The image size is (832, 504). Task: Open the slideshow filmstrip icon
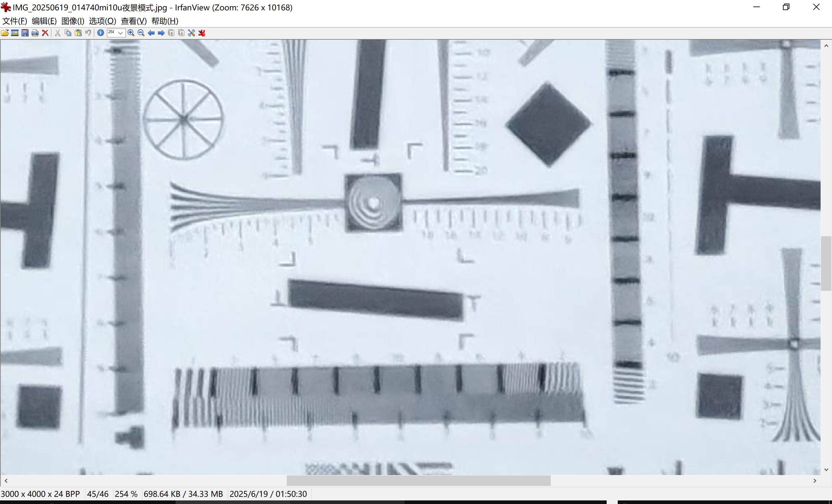(x=15, y=33)
